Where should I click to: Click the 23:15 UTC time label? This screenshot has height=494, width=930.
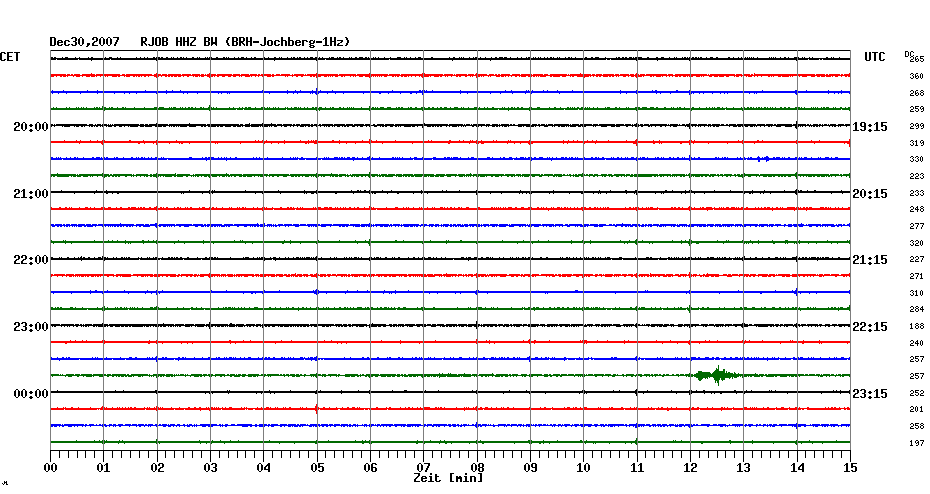(870, 394)
